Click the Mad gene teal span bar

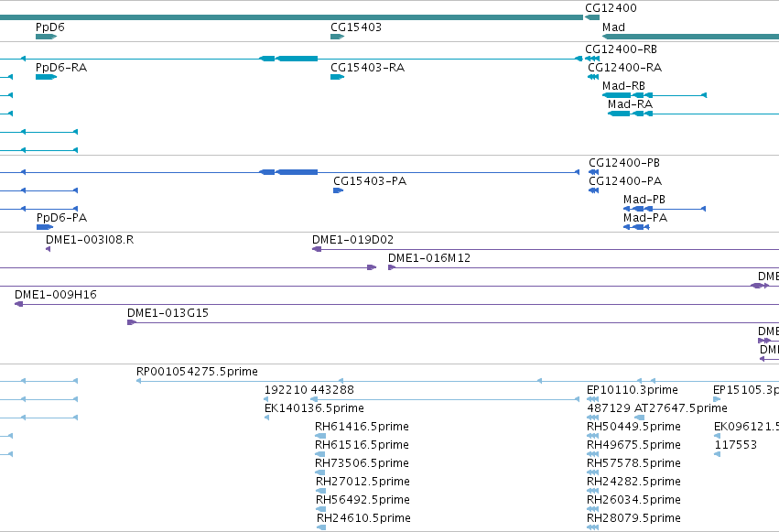coord(690,37)
